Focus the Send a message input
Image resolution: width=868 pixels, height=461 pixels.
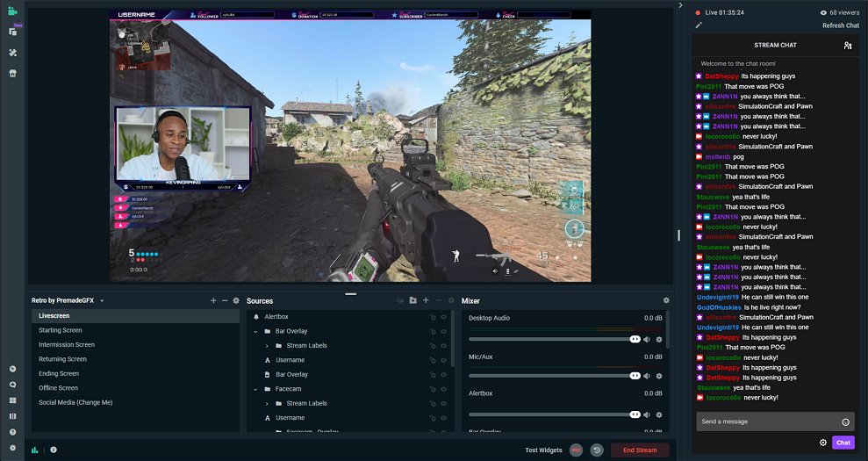point(775,421)
